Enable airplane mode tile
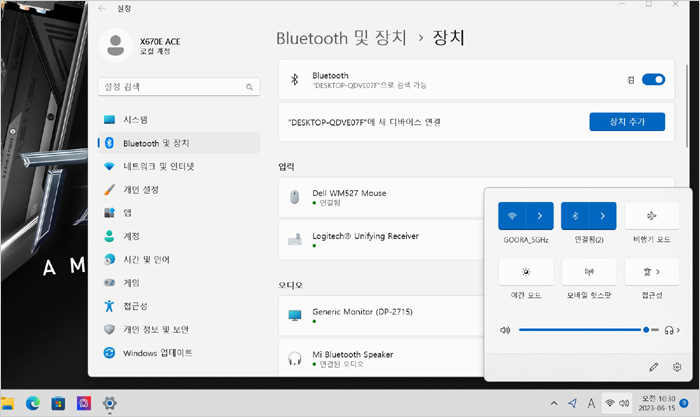This screenshot has width=700, height=417. coord(651,215)
